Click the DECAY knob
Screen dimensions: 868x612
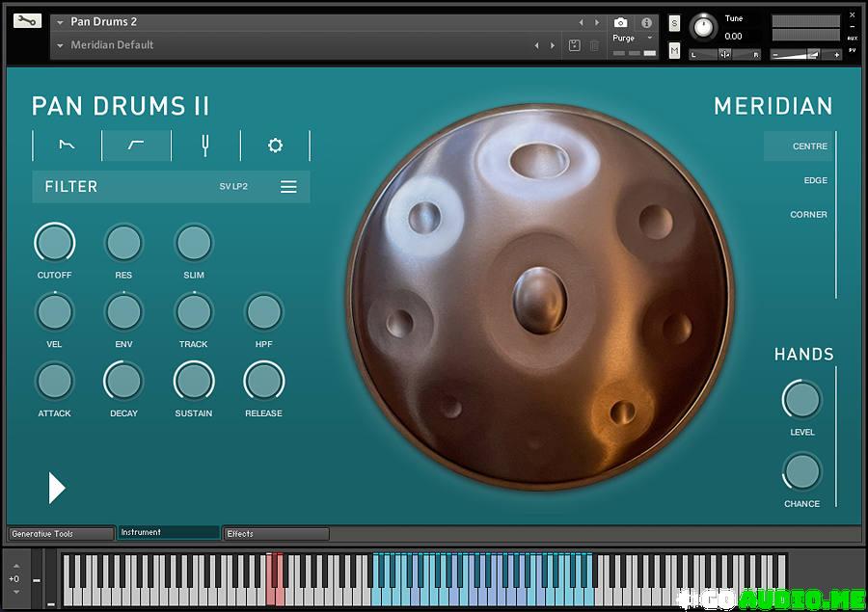(x=123, y=382)
